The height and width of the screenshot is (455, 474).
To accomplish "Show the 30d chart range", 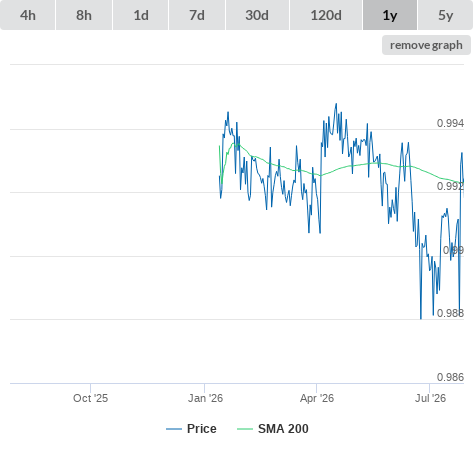I will coord(257,15).
